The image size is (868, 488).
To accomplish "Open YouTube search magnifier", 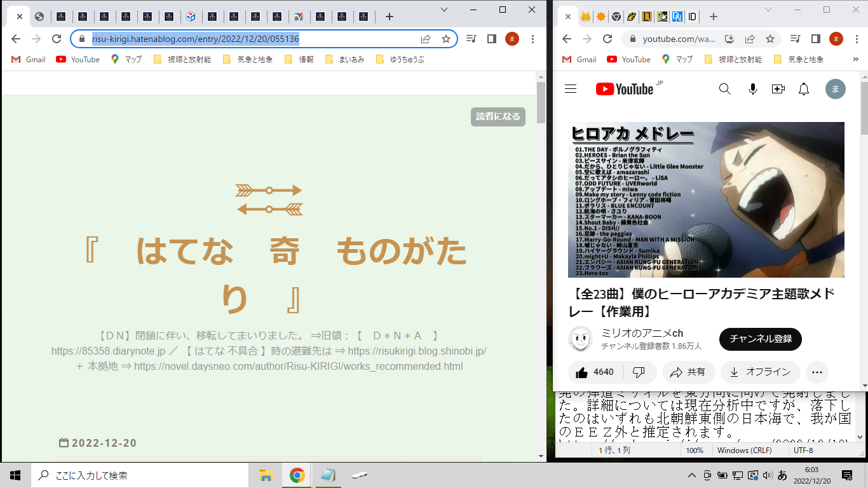I will [x=725, y=89].
